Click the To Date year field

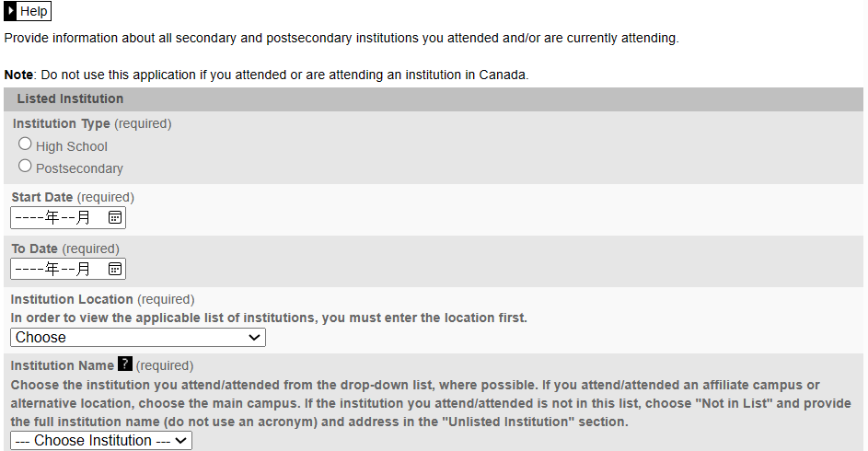[29, 269]
